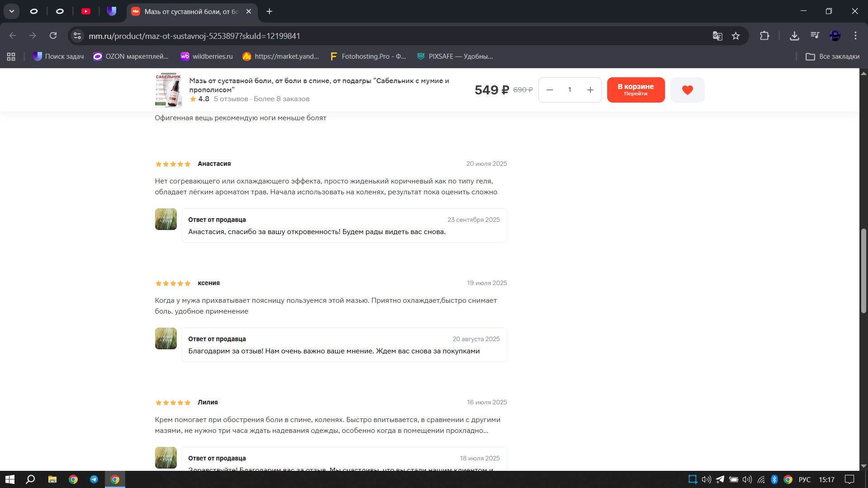Toggle the red heart favorite button
Image resolution: width=868 pixels, height=488 pixels.
[x=687, y=90]
